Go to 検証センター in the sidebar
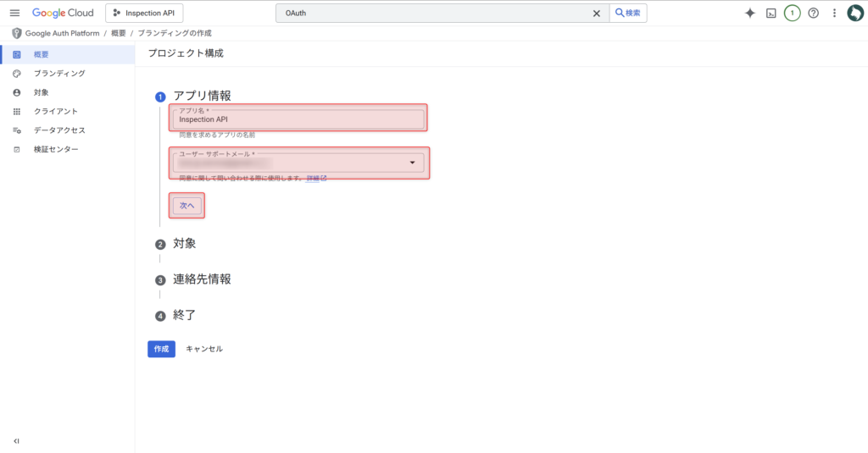 (x=56, y=149)
